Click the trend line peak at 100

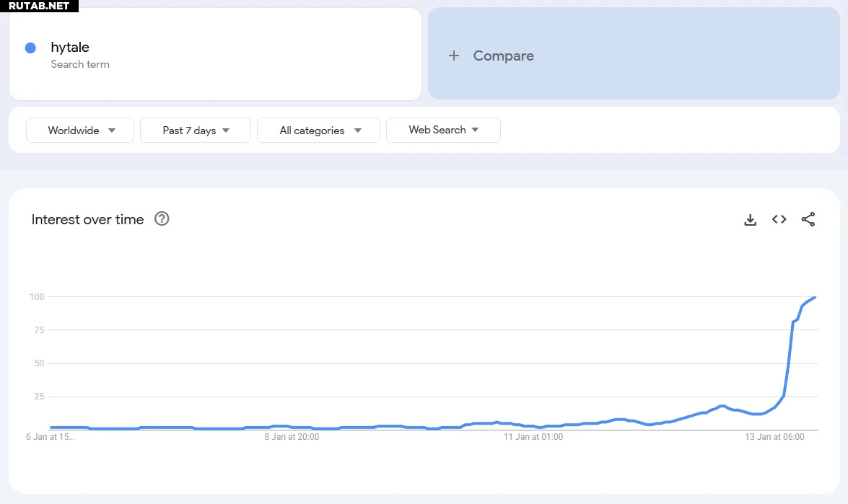point(815,297)
